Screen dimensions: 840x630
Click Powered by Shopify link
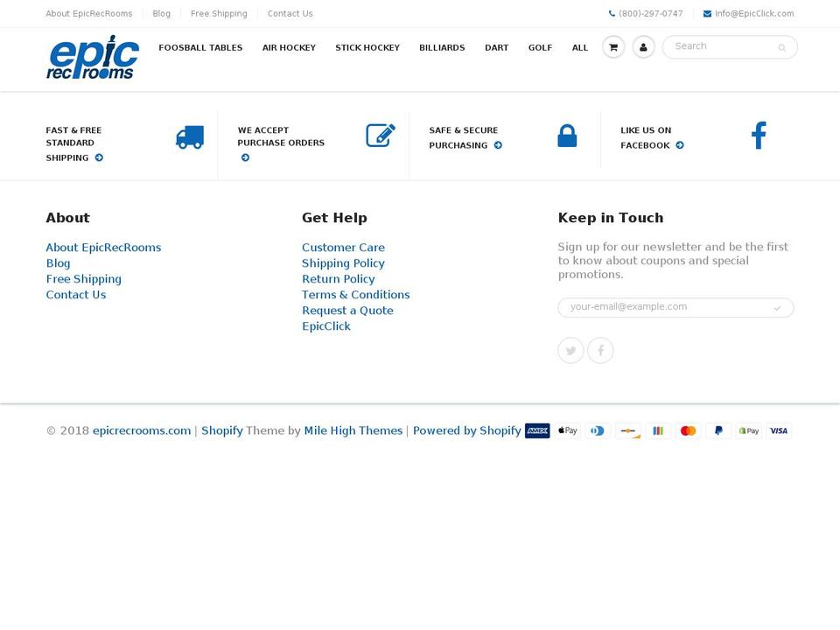point(466,430)
